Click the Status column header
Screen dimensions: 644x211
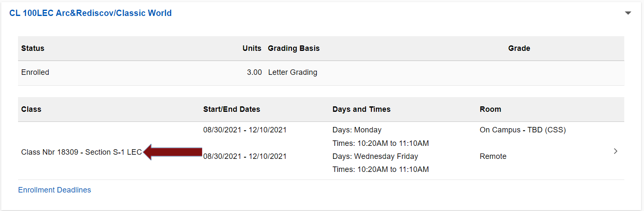[x=33, y=48]
